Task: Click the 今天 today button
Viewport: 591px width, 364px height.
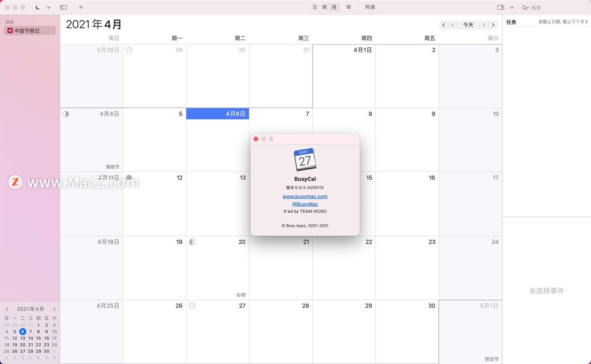Action: click(468, 25)
